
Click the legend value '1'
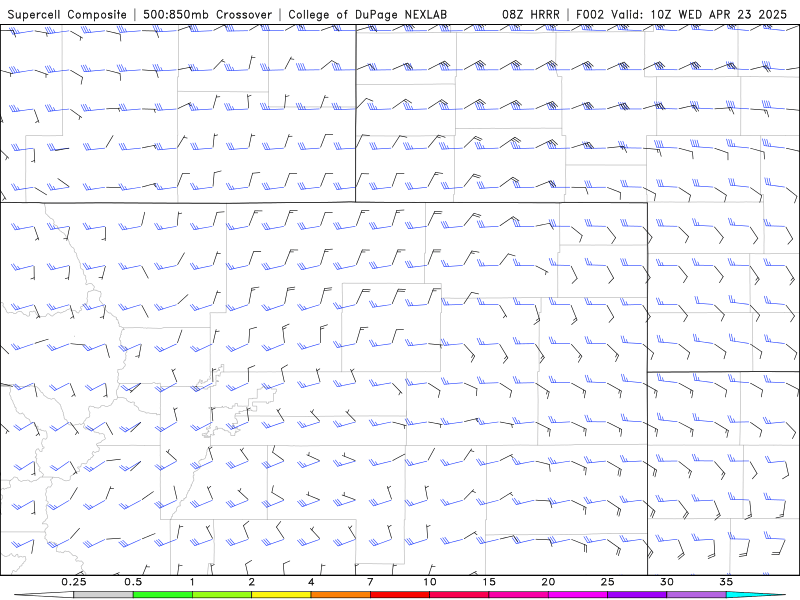pos(192,582)
